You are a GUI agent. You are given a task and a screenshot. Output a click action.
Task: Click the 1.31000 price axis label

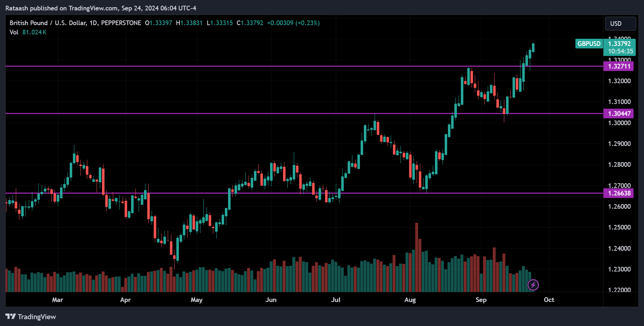(619, 102)
